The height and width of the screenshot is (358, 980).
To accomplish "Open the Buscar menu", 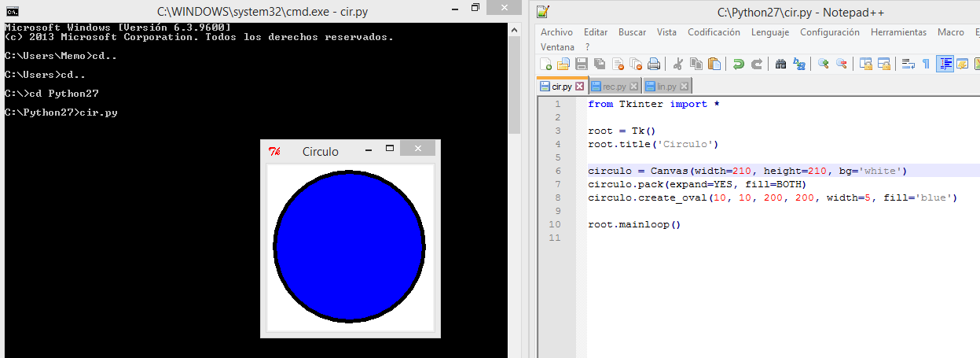I will tap(632, 32).
